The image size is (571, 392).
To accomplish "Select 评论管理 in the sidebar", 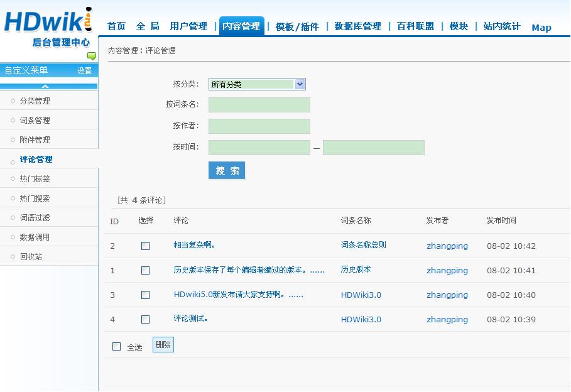I will (x=36, y=159).
